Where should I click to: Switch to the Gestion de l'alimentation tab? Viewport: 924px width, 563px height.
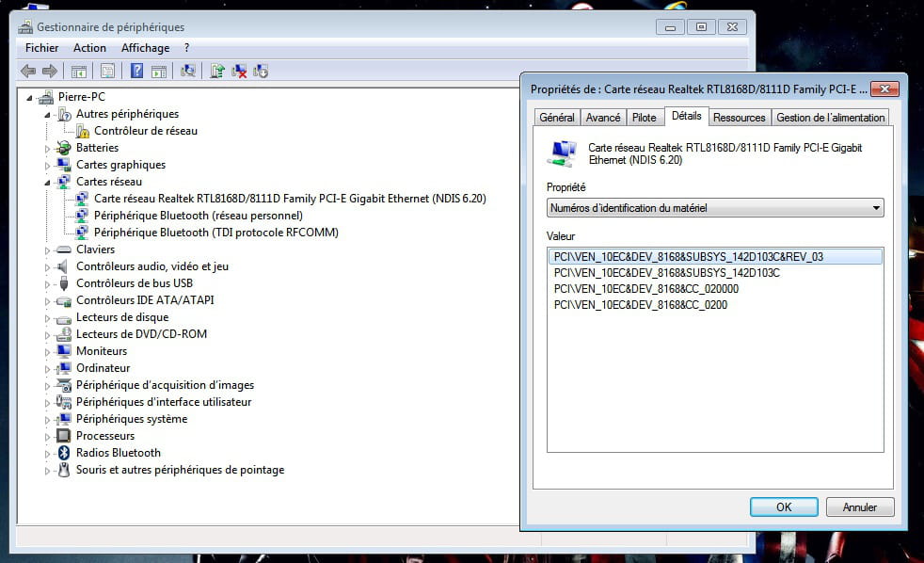(x=830, y=118)
